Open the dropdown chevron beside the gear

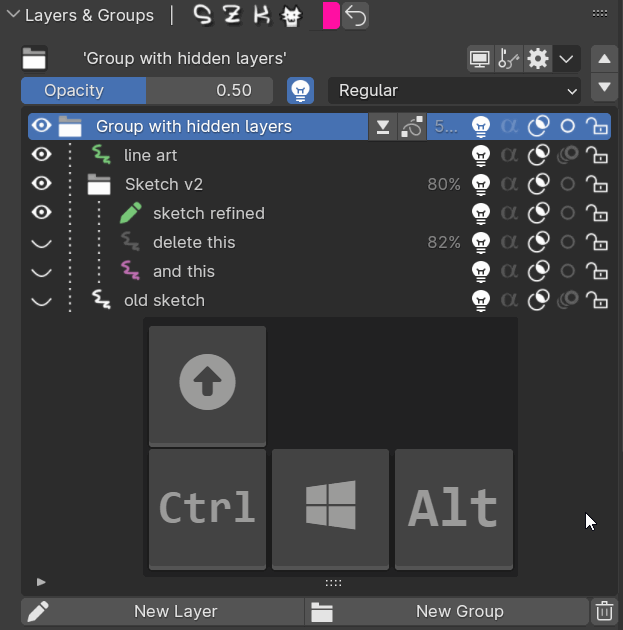coord(566,59)
